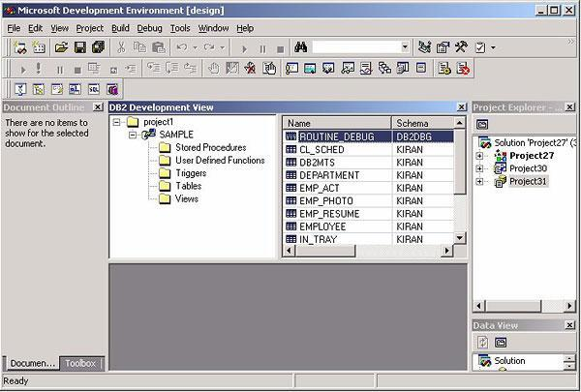Click the New Project toolbar icon

point(19,47)
